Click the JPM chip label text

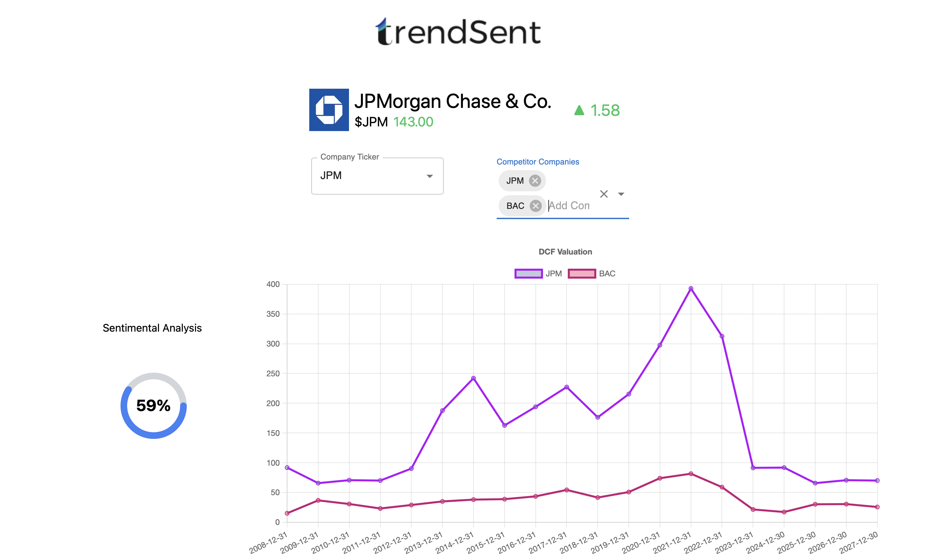(x=515, y=181)
